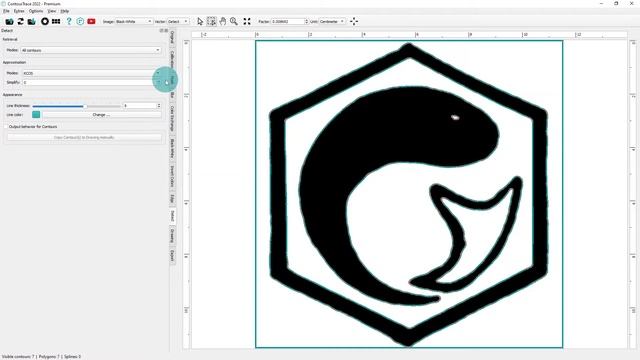Click the teal hexagon icon

80,21
